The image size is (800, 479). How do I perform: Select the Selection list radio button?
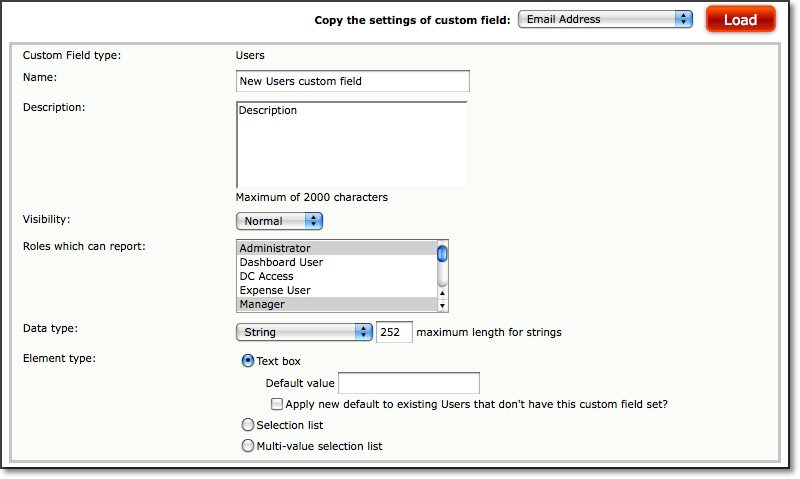coord(247,424)
